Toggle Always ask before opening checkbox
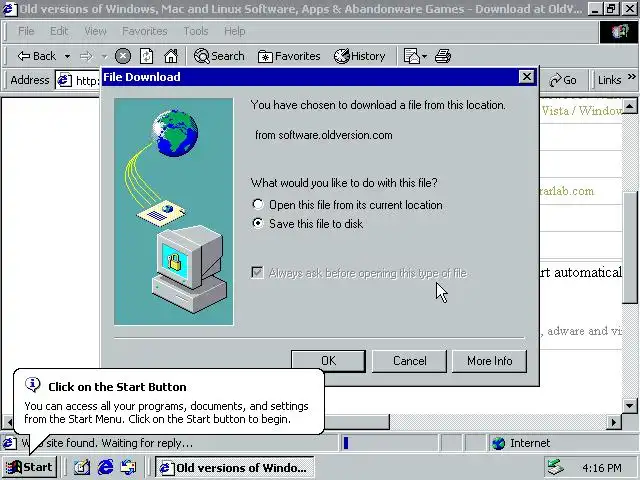The width and height of the screenshot is (640, 480). (x=257, y=272)
